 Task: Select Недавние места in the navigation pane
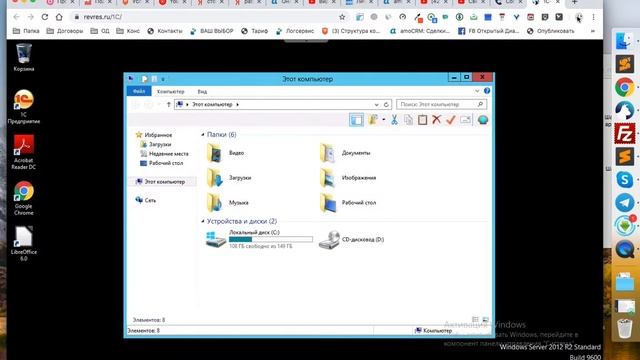[x=164, y=153]
